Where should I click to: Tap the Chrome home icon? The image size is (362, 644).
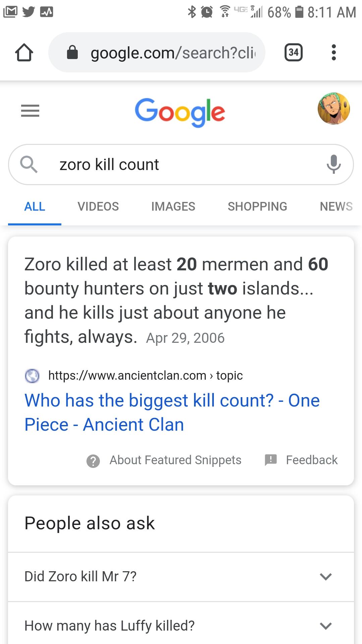[x=24, y=52]
